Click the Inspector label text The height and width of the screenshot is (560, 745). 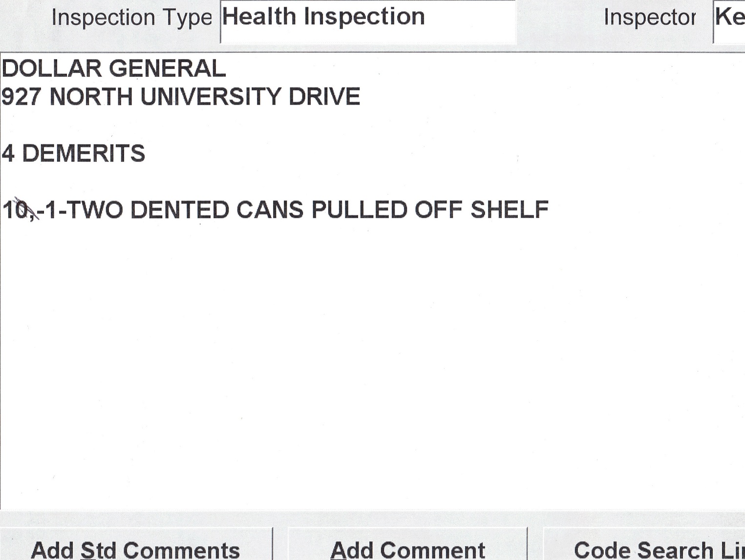coord(649,18)
